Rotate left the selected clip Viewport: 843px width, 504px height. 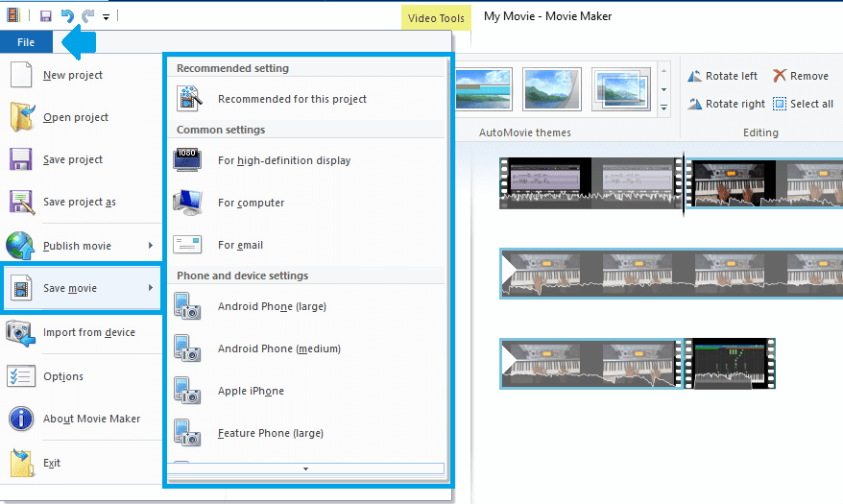723,76
